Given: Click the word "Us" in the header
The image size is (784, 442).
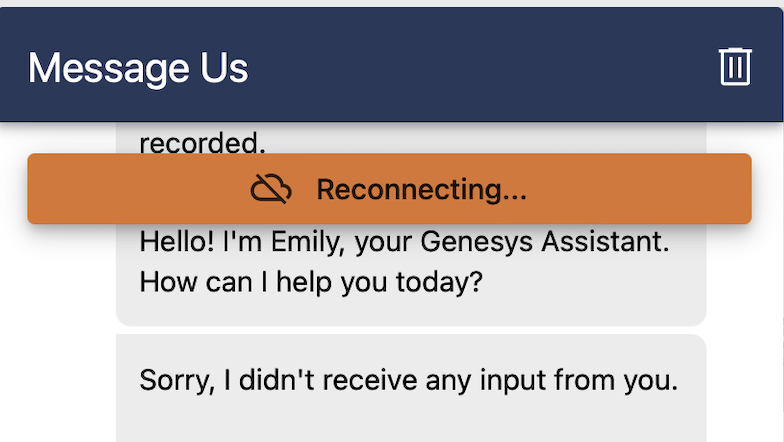Looking at the screenshot, I should tap(221, 68).
